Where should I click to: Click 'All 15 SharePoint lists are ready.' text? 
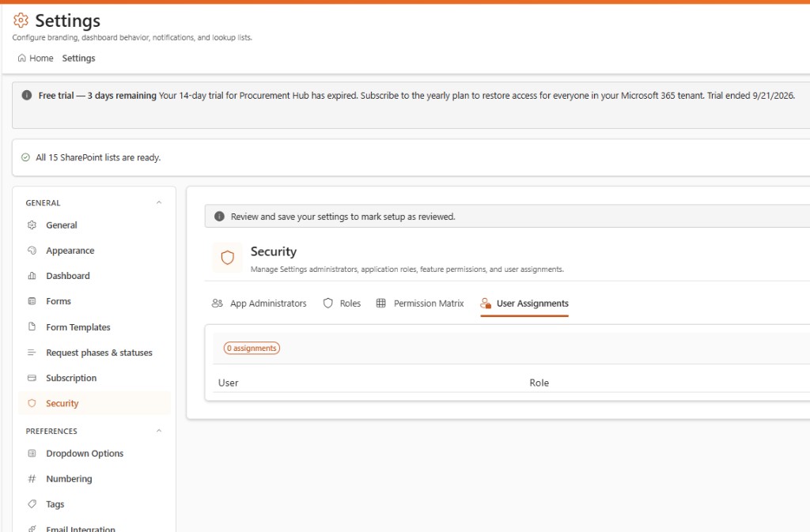pyautogui.click(x=98, y=157)
